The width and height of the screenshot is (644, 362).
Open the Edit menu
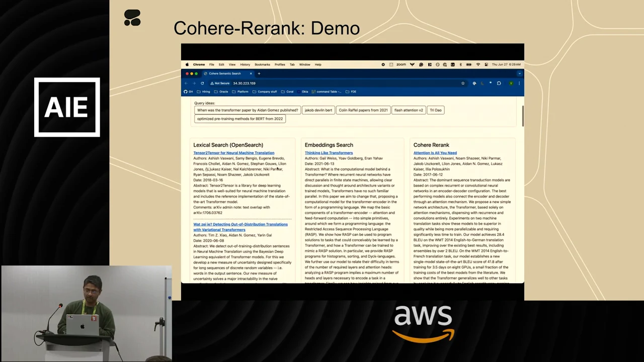[x=221, y=64]
